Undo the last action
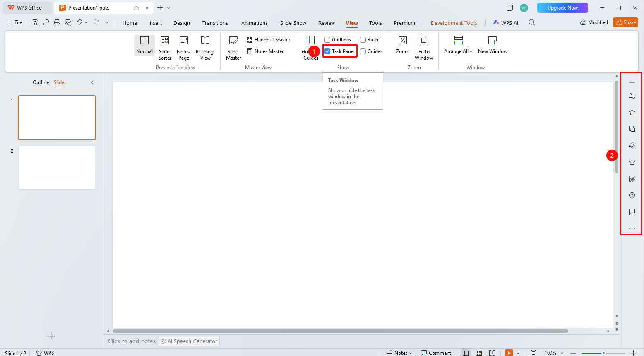This screenshot has height=356, width=644. (79, 22)
